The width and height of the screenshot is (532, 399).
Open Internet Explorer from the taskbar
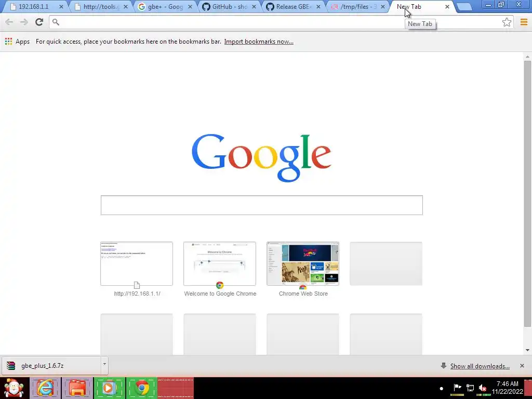[45, 388]
